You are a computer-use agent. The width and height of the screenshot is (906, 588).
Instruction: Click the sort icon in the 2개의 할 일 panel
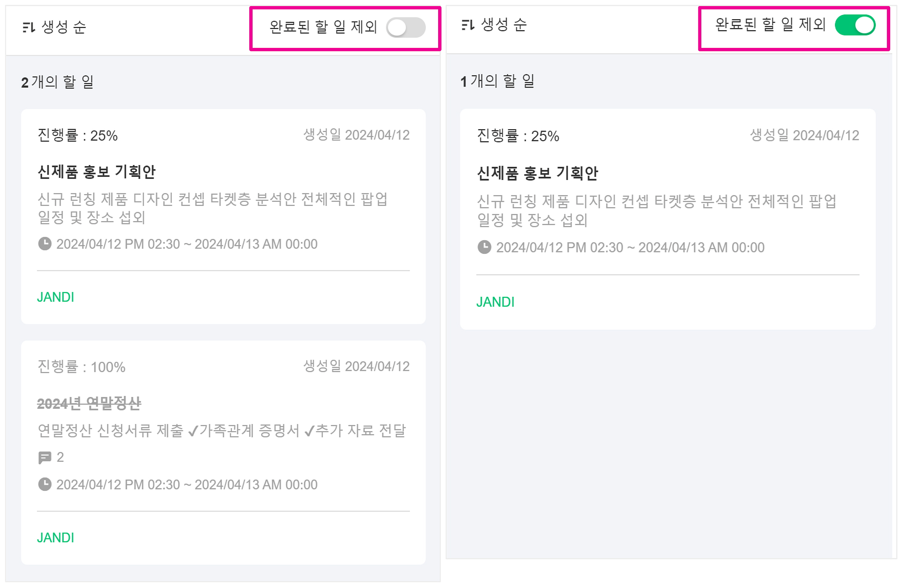click(x=29, y=27)
